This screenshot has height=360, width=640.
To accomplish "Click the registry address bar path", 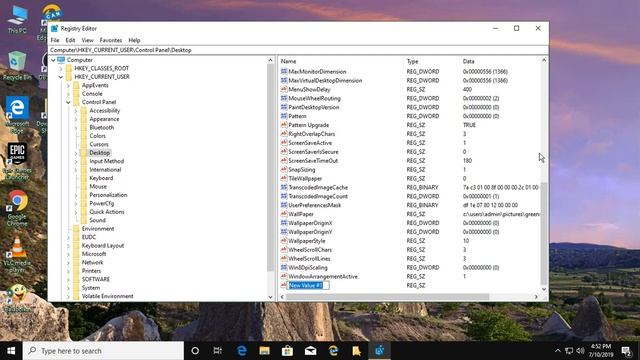I will [x=121, y=50].
